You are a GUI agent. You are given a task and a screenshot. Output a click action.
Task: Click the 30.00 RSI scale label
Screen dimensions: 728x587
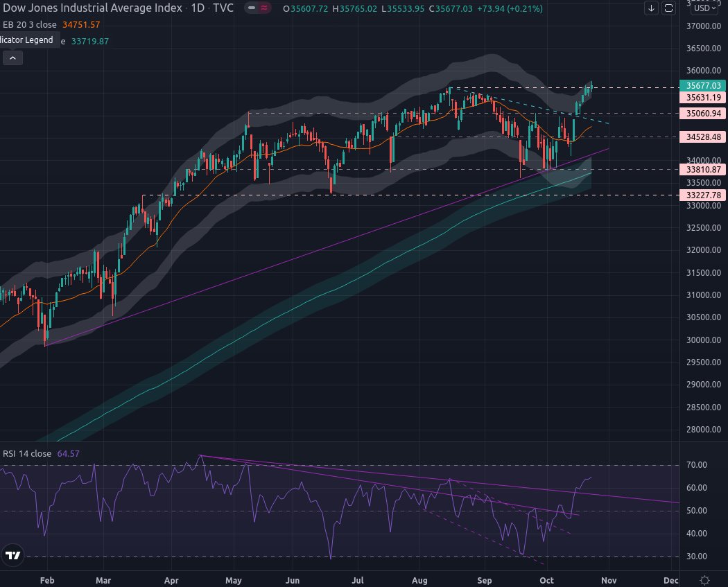[696, 556]
